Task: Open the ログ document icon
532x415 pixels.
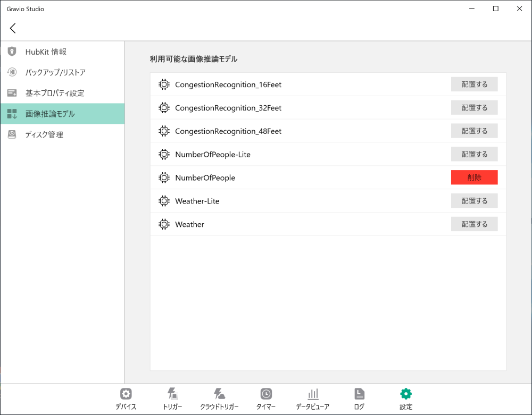Action: (x=359, y=394)
